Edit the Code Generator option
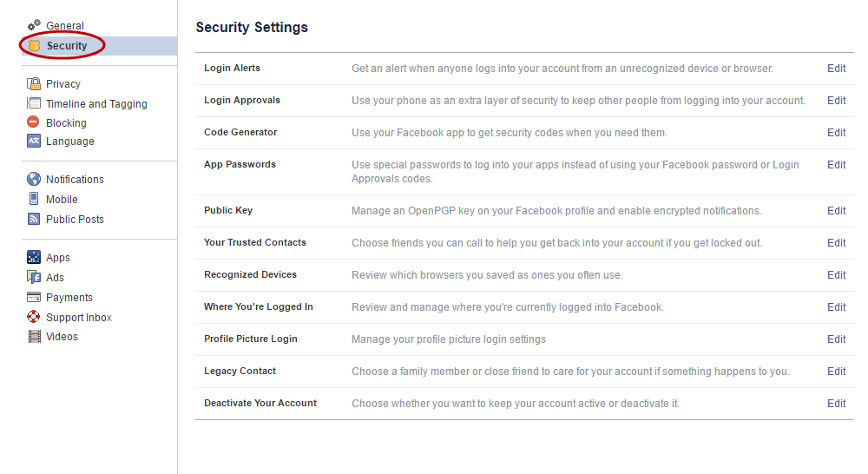The height and width of the screenshot is (474, 868). click(x=836, y=132)
